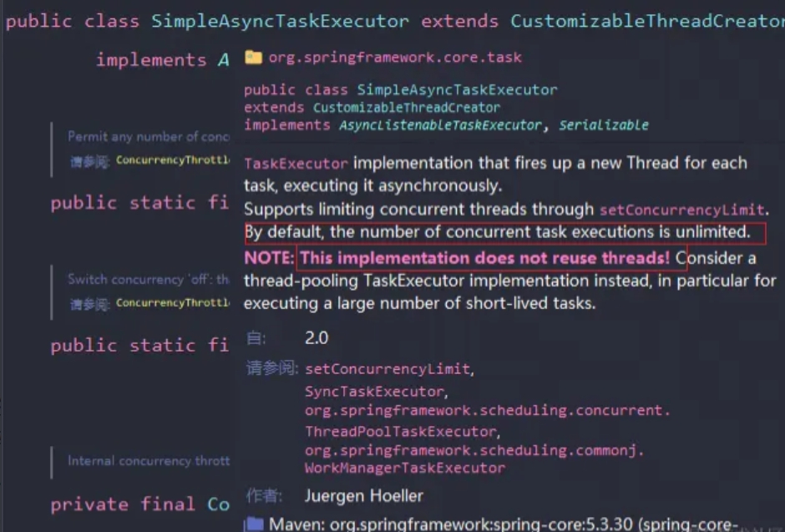This screenshot has height=532, width=785.
Task: Open CustomizableThreadCreator in the popup's extends line
Action: point(407,108)
